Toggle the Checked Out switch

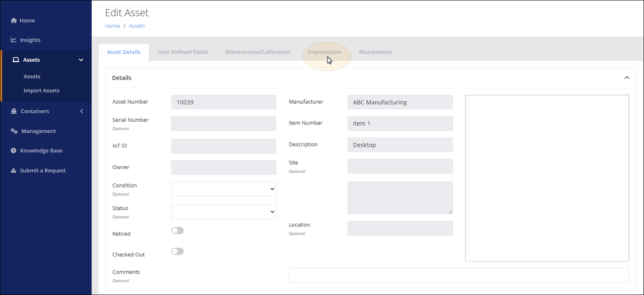(x=178, y=251)
